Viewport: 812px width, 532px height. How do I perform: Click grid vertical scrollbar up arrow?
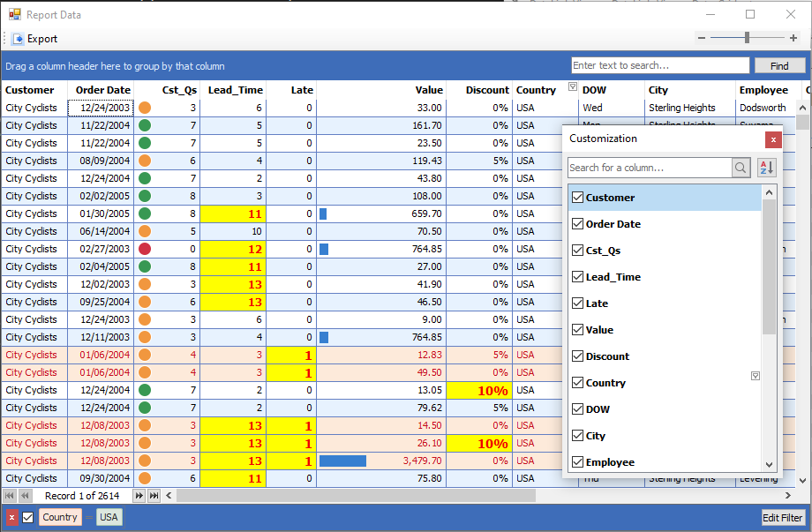coord(802,108)
